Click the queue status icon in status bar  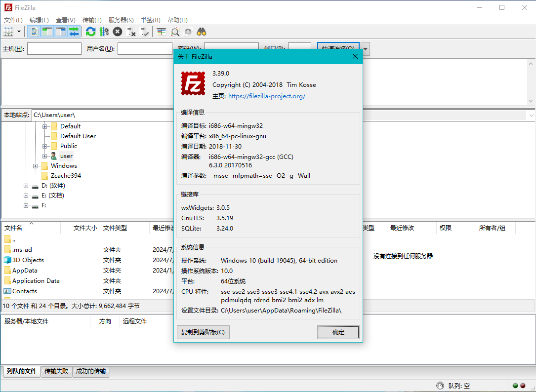(x=440, y=386)
